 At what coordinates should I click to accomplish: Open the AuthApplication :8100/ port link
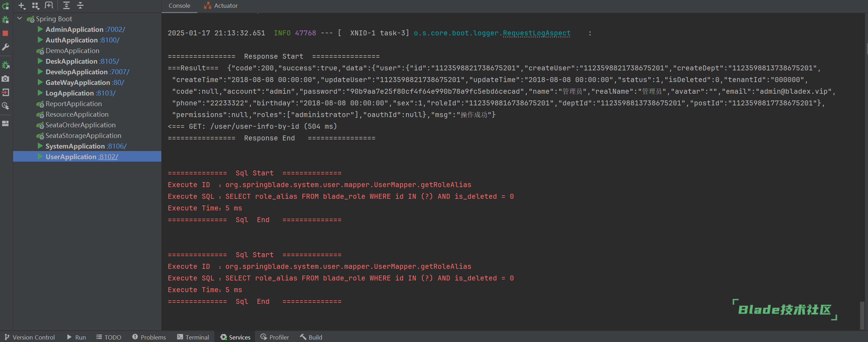tap(110, 40)
